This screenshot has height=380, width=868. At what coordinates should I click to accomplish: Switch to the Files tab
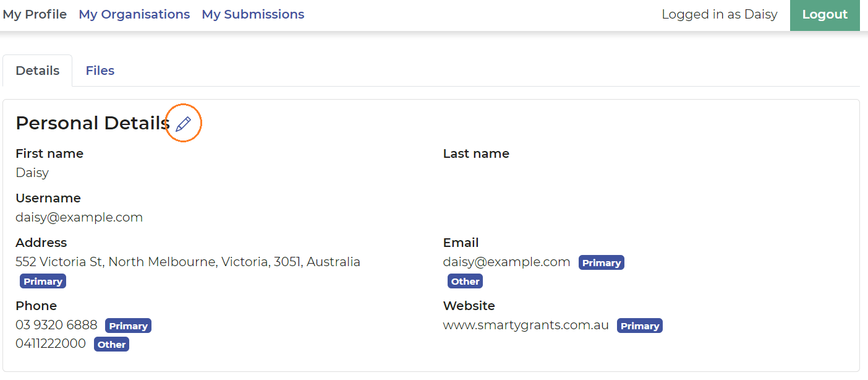point(100,71)
